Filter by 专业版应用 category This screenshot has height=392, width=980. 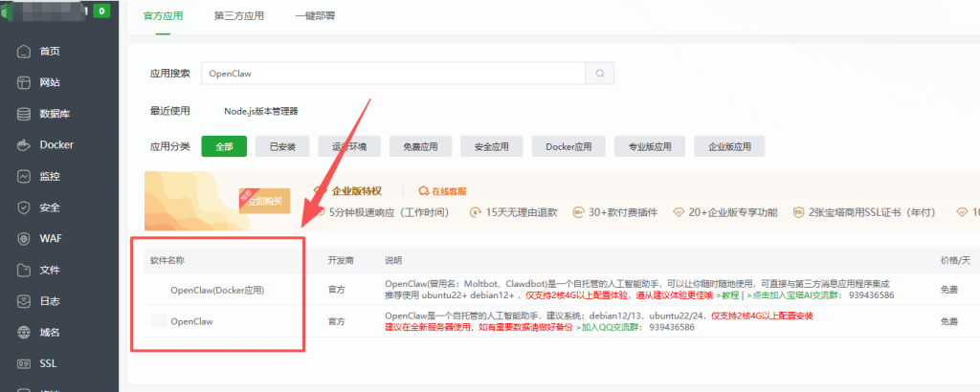(650, 146)
